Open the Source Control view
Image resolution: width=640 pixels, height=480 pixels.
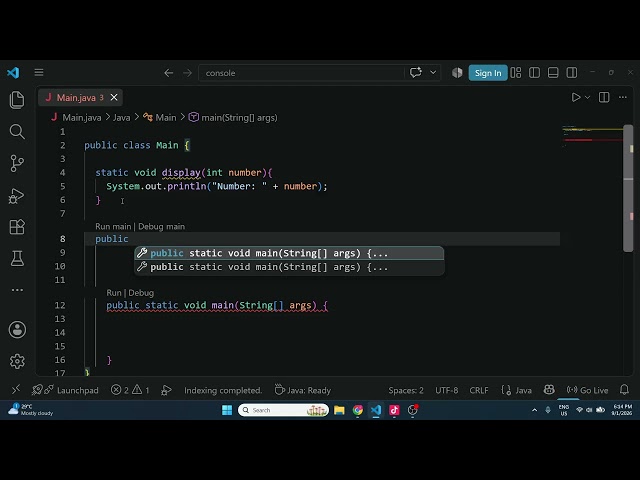click(x=17, y=163)
